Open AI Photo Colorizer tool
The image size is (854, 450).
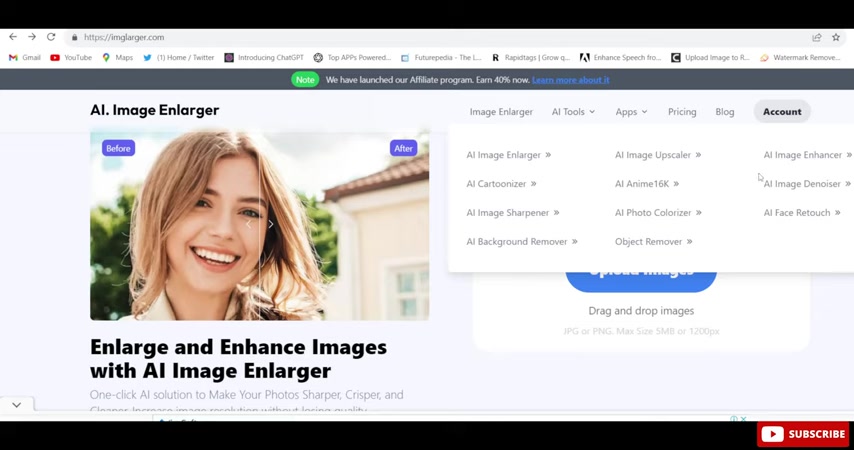[x=658, y=212]
